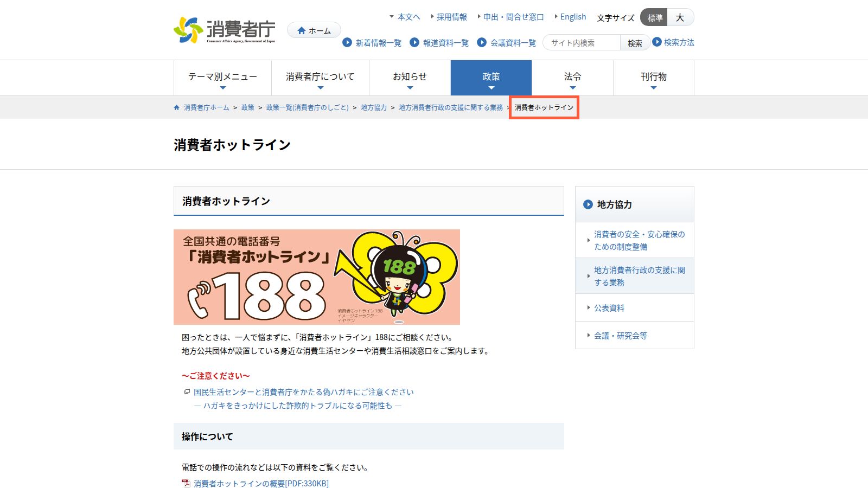Open 政策一覧(消費者庁のしごと) breadcrumb link
Screen dimensions: 868x488
pos(308,107)
